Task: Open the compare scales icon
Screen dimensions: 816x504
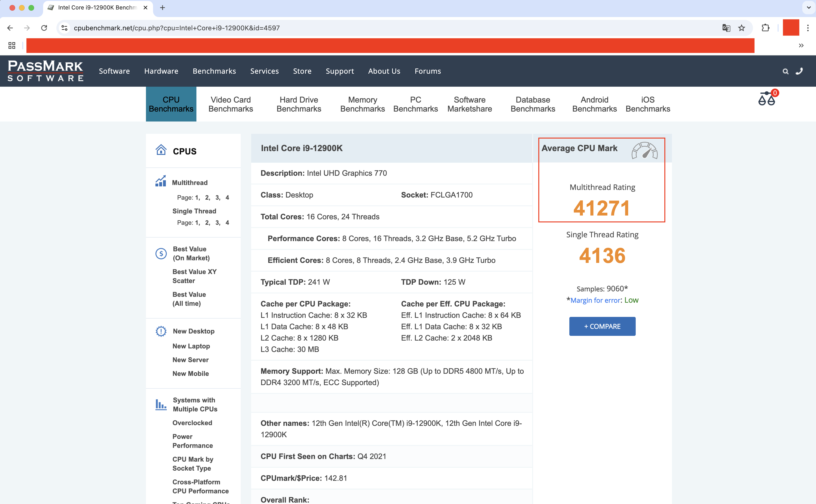Action: tap(767, 99)
